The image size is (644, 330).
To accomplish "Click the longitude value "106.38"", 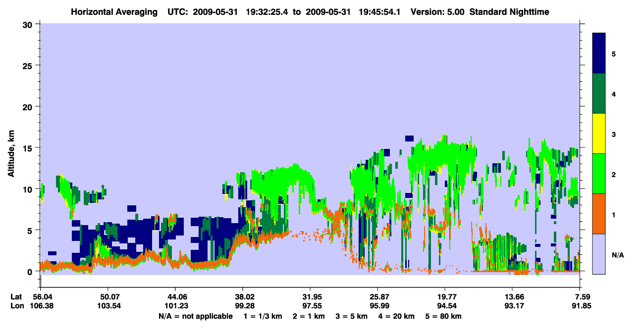I will point(41,306).
